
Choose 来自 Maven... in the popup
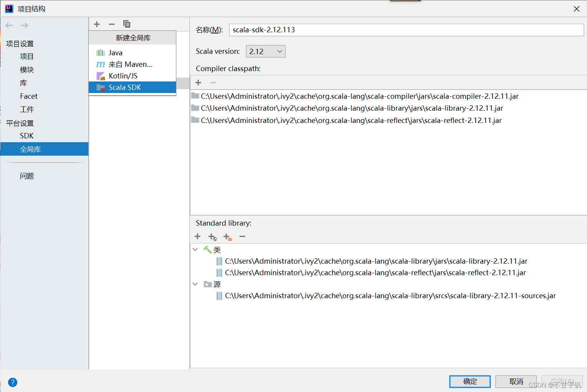[x=133, y=64]
